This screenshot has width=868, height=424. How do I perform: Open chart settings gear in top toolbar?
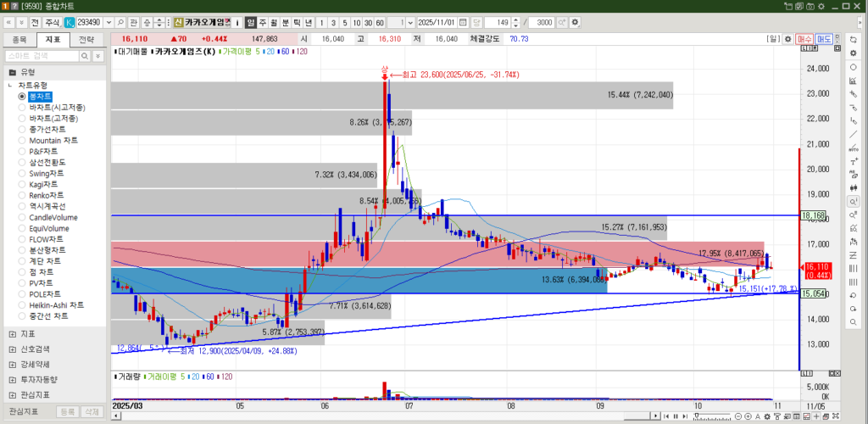pyautogui.click(x=576, y=21)
